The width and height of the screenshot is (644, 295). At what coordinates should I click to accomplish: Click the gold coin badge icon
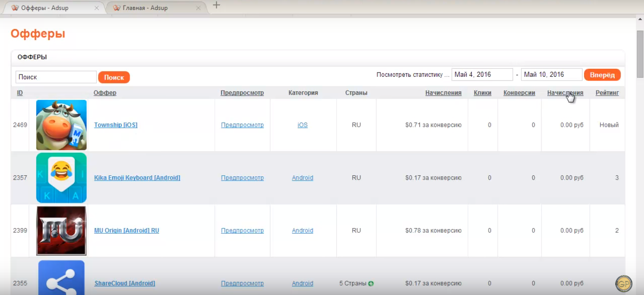pyautogui.click(x=624, y=283)
